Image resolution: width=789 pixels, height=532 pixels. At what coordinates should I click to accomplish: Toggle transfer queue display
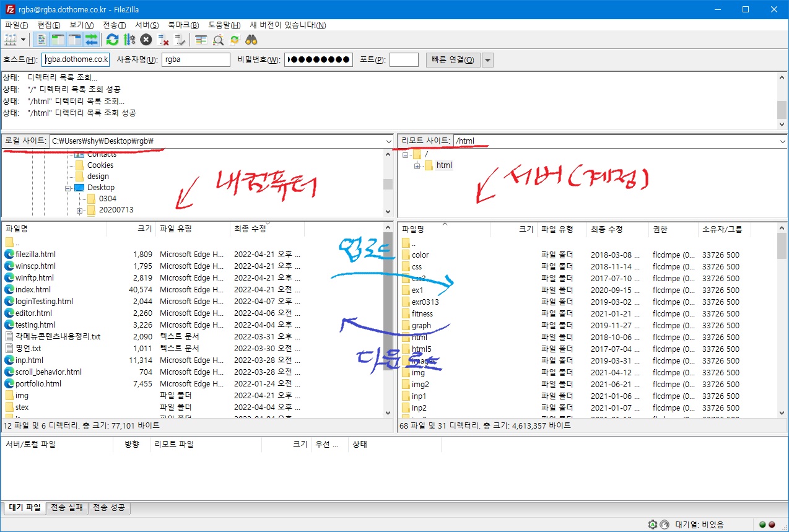[92, 40]
